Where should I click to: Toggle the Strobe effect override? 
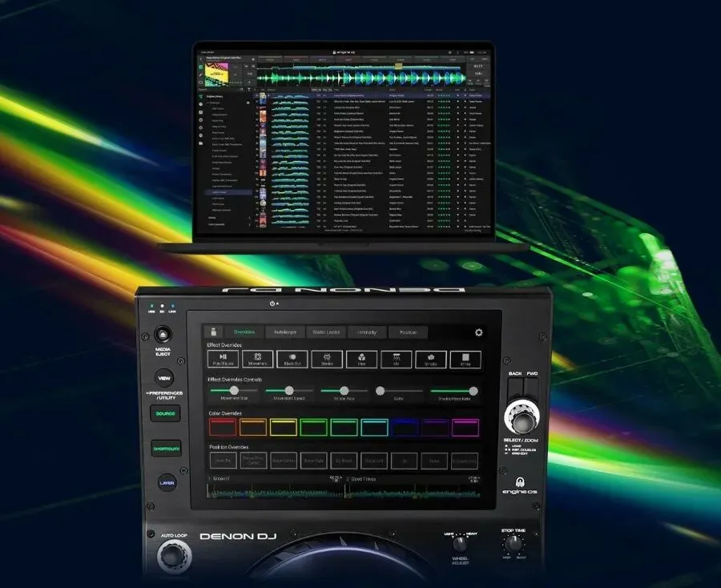327,359
